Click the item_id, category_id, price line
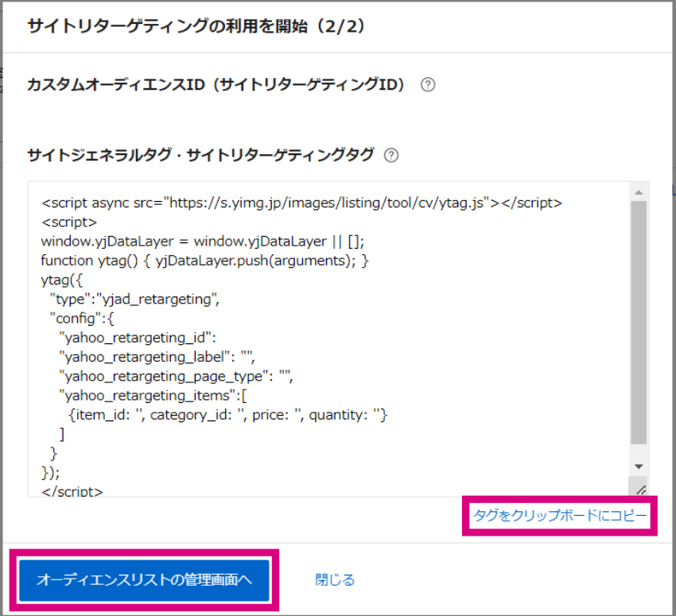 [228, 415]
